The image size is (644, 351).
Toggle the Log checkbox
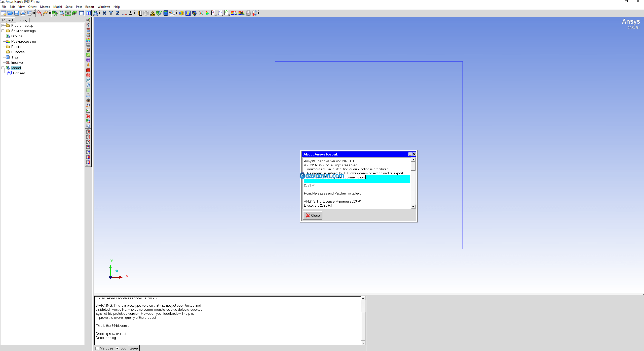coord(117,348)
